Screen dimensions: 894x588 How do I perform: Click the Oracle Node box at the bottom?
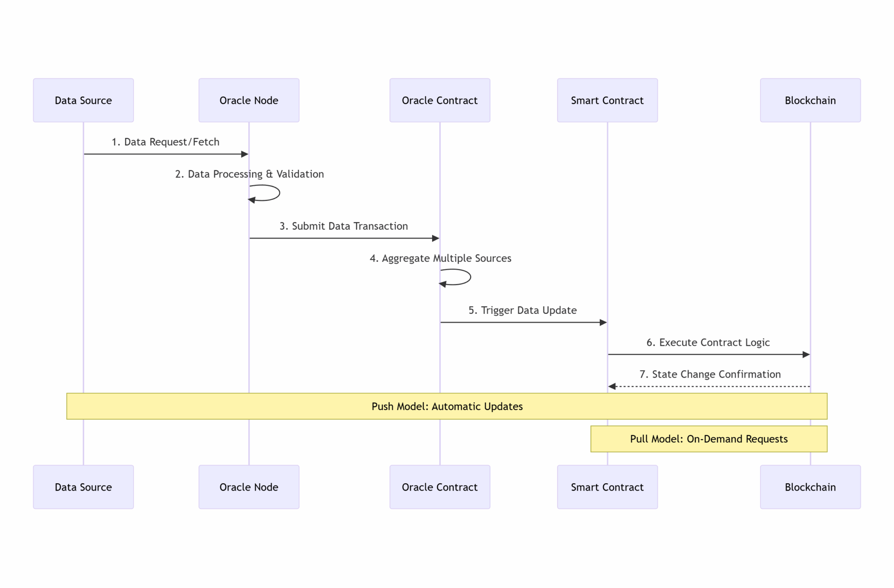[x=248, y=487]
